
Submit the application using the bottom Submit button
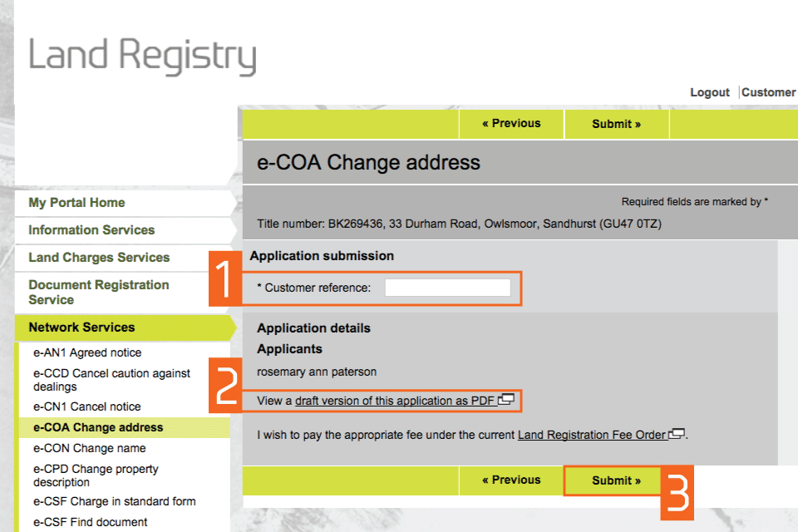click(x=616, y=480)
